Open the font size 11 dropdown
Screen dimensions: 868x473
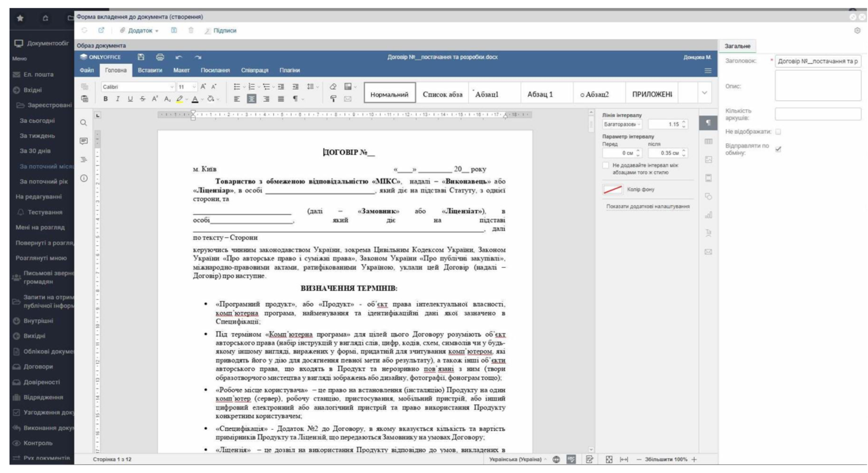(x=194, y=87)
